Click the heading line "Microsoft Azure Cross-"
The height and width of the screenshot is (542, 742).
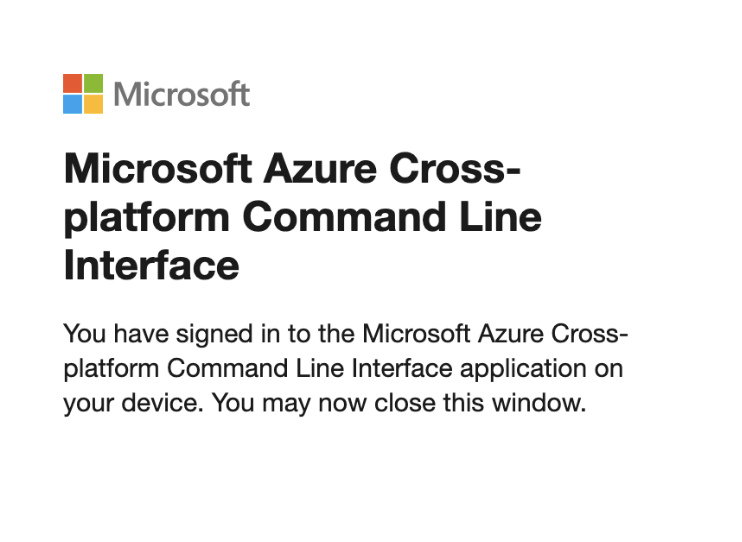click(292, 169)
